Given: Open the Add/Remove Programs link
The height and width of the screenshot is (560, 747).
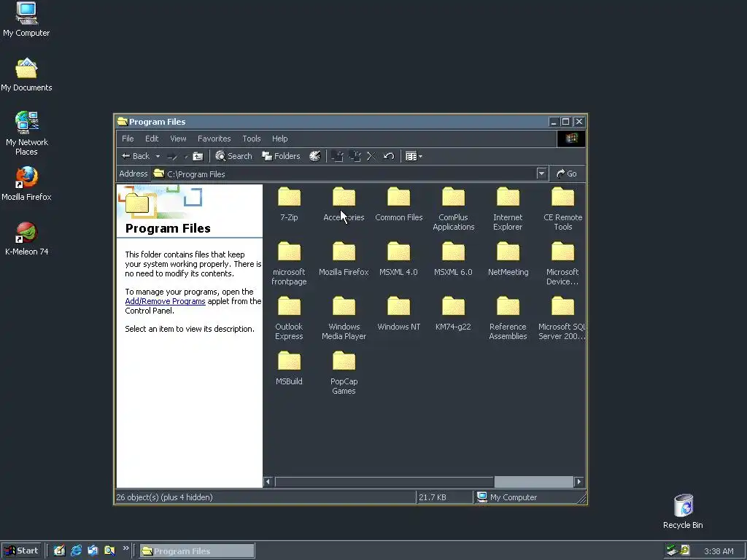Looking at the screenshot, I should [165, 301].
